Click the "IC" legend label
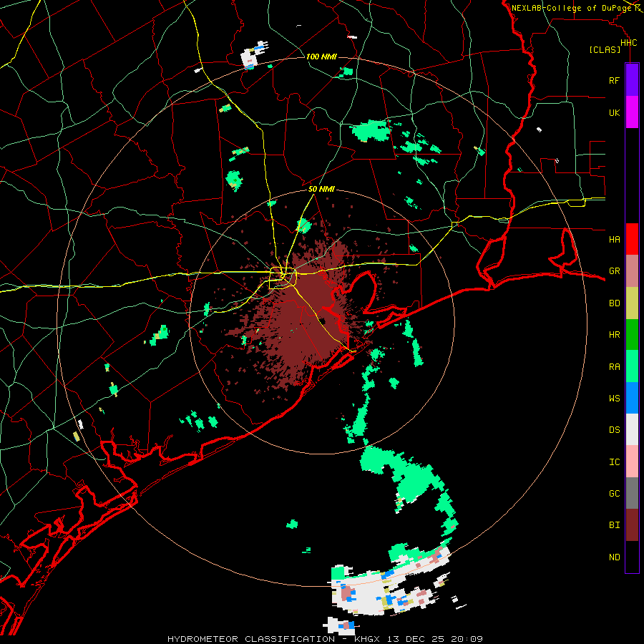 point(614,462)
